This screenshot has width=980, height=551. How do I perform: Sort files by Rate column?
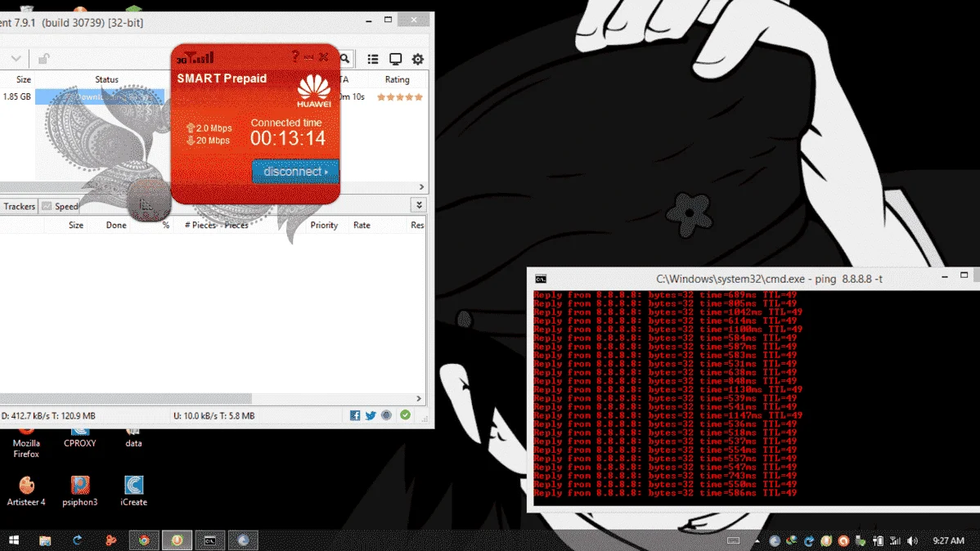362,225
